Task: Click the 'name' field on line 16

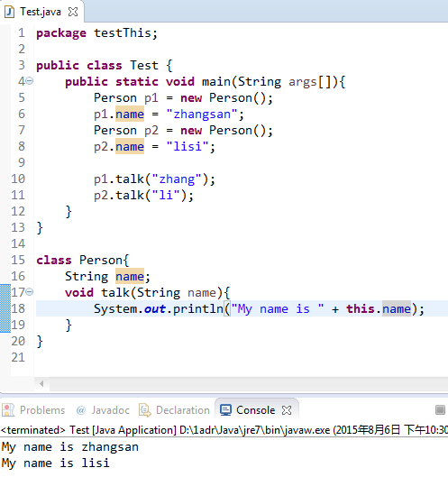Action: click(130, 276)
